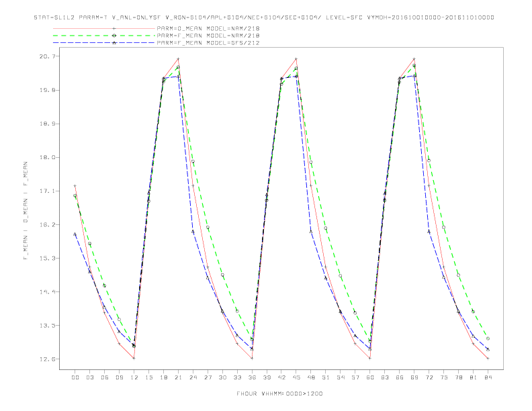Click y-axis tick label 20.7
The height and width of the screenshot is (411, 532).
[x=48, y=56]
